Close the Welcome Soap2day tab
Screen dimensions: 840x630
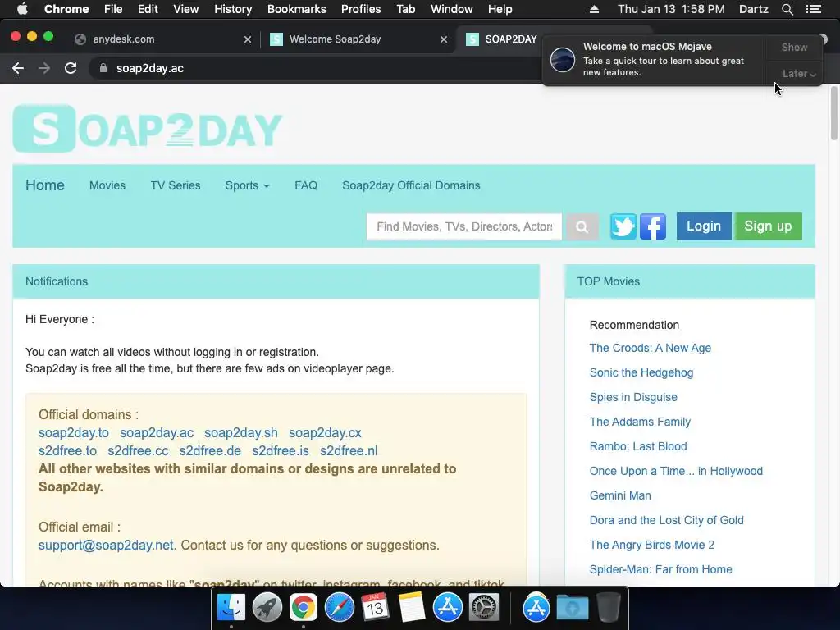click(x=444, y=39)
